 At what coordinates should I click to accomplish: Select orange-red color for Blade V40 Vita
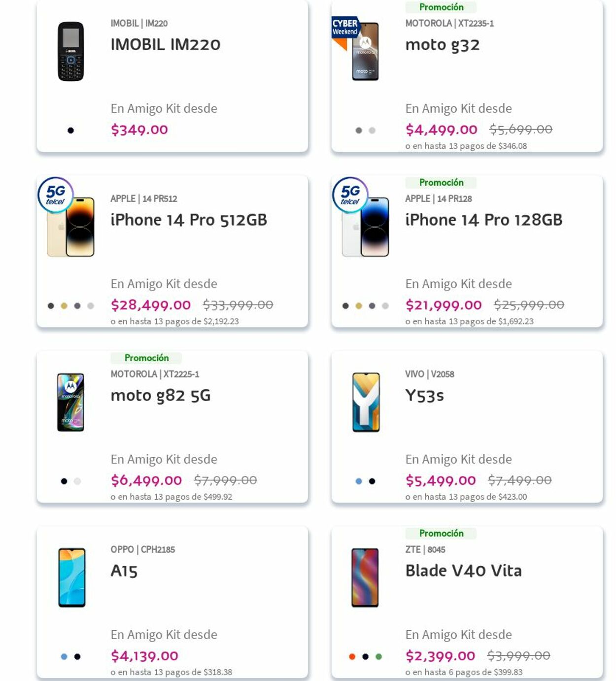pyautogui.click(x=352, y=657)
